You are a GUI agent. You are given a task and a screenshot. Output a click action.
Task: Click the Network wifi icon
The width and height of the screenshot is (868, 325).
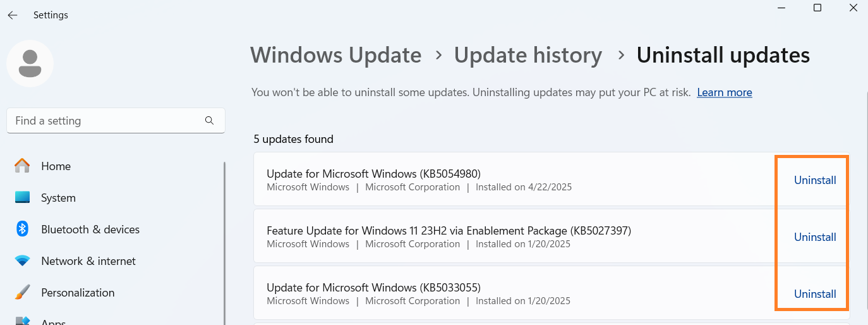click(x=22, y=261)
